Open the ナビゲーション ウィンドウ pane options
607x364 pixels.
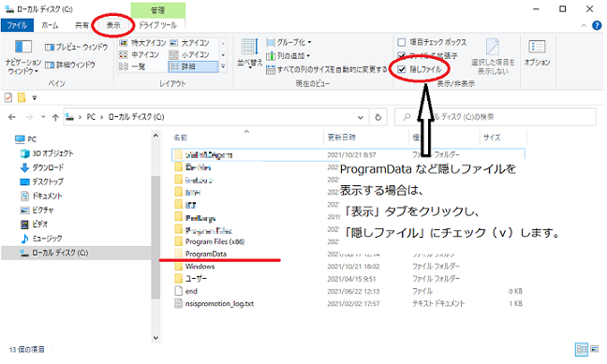point(22,56)
